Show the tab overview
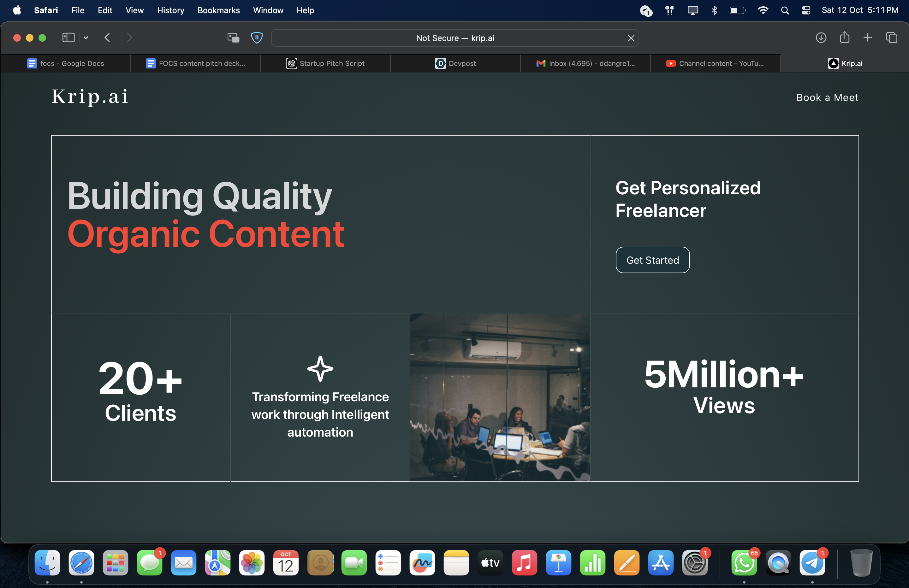909x588 pixels. [x=891, y=38]
